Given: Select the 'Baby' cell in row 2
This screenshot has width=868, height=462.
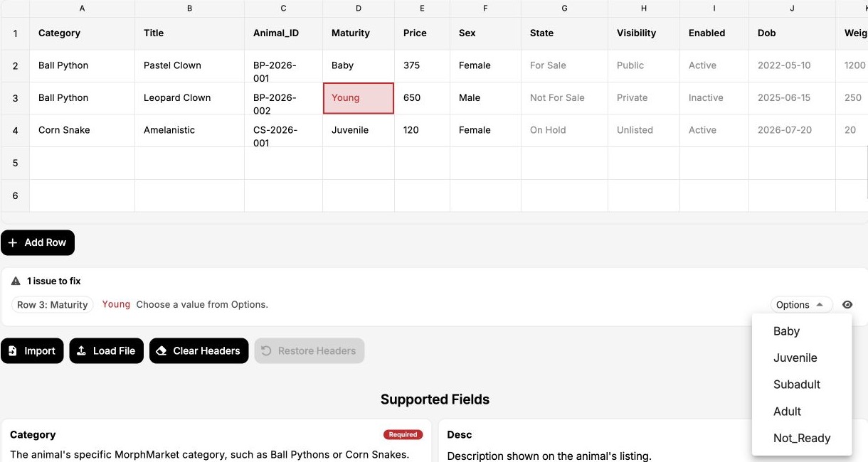Looking at the screenshot, I should coord(359,65).
